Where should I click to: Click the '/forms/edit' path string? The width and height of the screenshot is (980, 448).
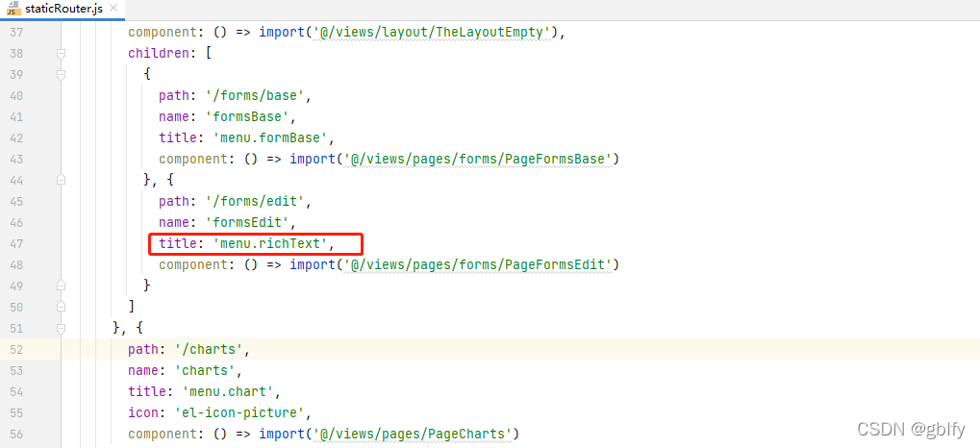pos(253,201)
